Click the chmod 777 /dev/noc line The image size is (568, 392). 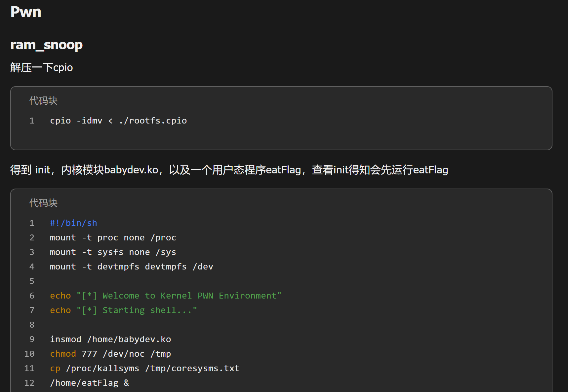(x=110, y=354)
